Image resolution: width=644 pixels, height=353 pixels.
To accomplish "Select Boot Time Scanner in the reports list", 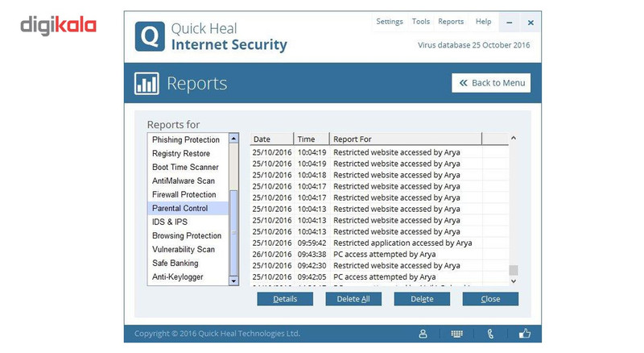I will tap(188, 167).
